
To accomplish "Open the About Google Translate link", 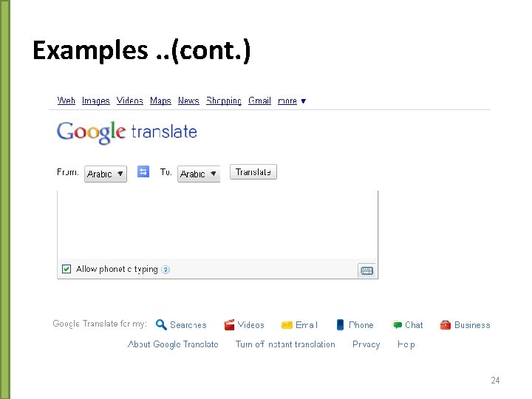I will tap(173, 344).
